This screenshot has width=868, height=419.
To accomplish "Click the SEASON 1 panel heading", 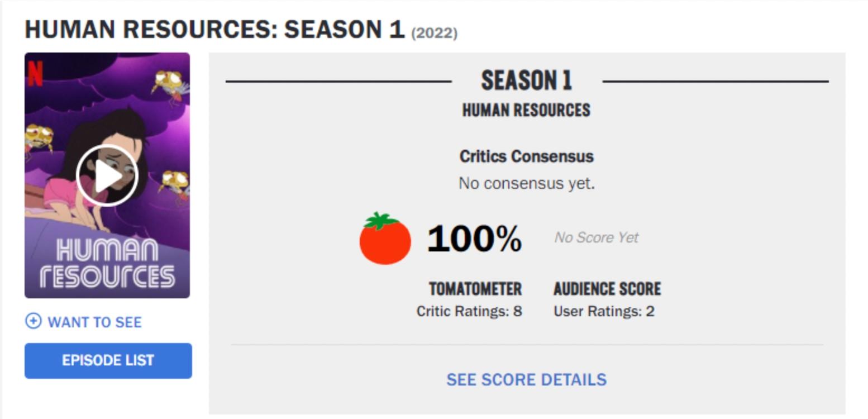I will (526, 81).
